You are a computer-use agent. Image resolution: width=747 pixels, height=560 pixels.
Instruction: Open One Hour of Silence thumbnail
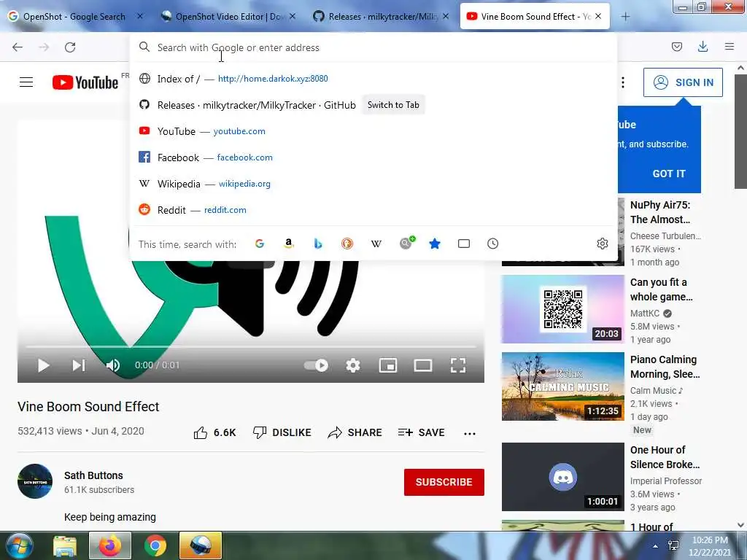[x=563, y=477]
